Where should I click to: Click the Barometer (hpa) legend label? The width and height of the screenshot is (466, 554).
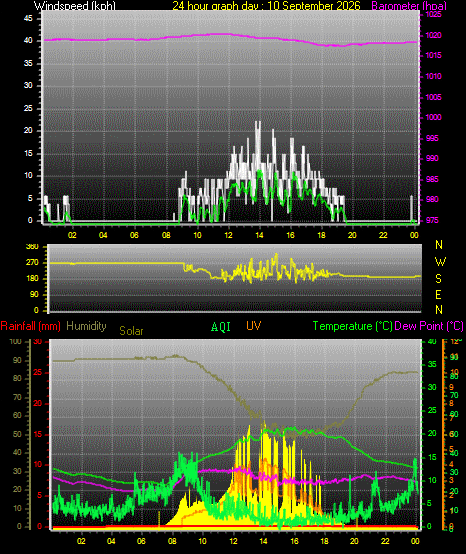coord(409,5)
